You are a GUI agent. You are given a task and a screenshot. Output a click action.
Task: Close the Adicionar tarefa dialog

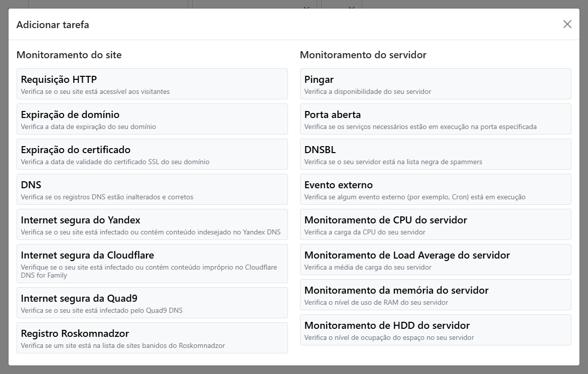(x=567, y=24)
